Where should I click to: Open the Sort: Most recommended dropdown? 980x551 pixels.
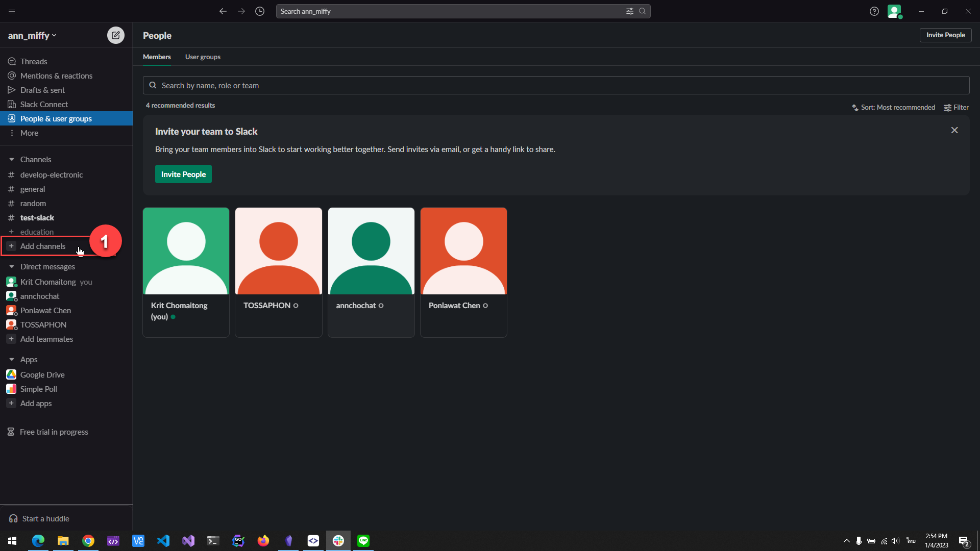tap(893, 107)
